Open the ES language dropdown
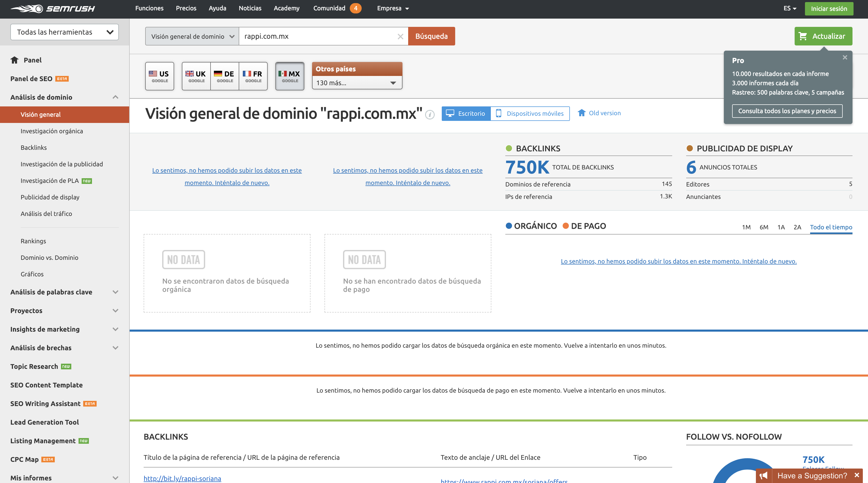The width and height of the screenshot is (868, 483). click(790, 8)
